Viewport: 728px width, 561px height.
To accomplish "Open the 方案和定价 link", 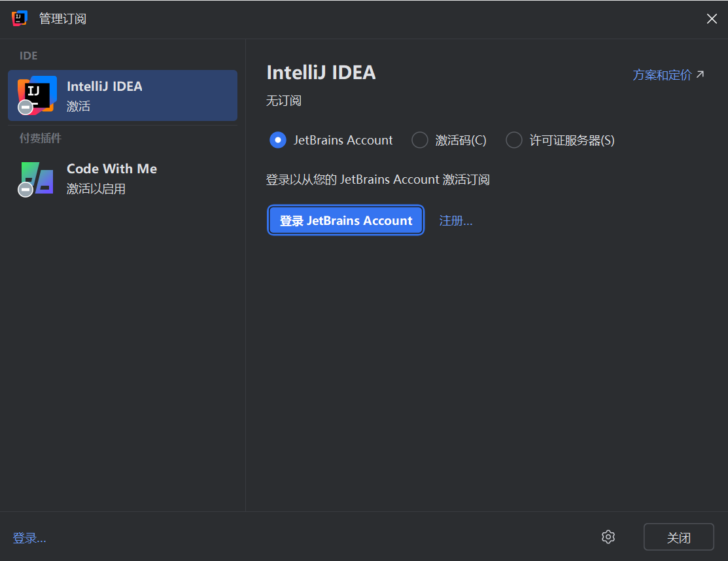I will [x=668, y=75].
